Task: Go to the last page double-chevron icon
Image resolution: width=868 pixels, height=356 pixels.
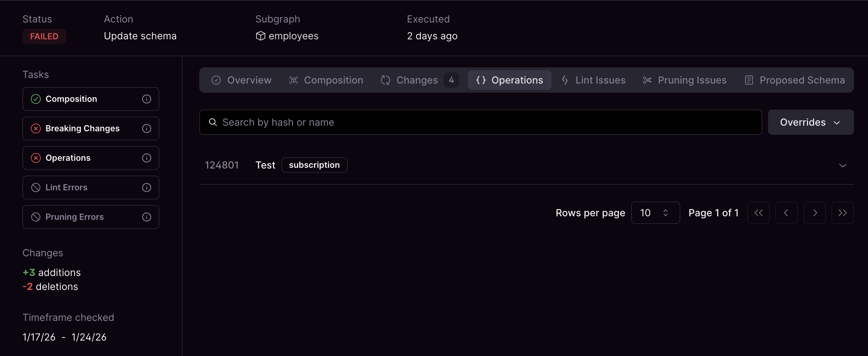Action: 842,213
